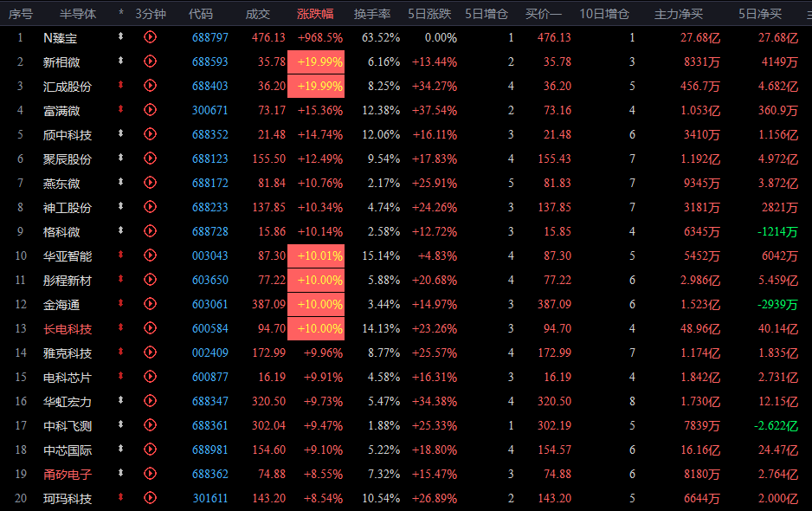Click stock code 300671
812x511 pixels.
point(209,110)
